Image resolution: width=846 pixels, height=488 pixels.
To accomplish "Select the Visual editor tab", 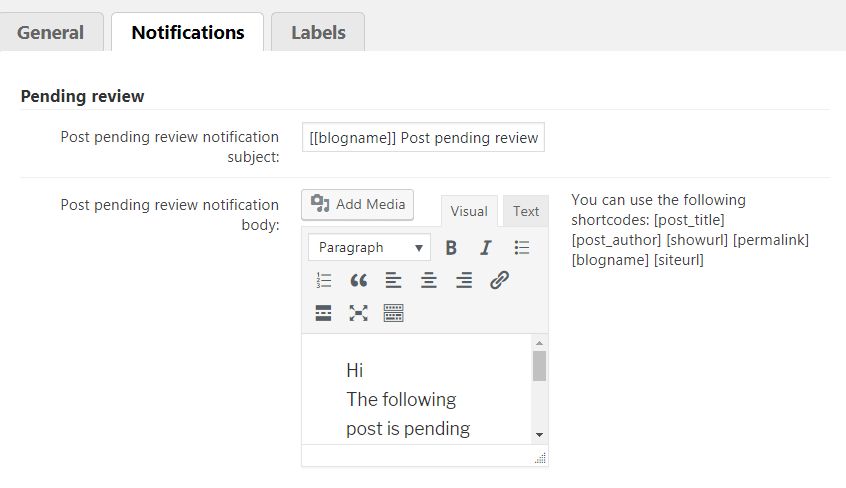I will tap(469, 211).
